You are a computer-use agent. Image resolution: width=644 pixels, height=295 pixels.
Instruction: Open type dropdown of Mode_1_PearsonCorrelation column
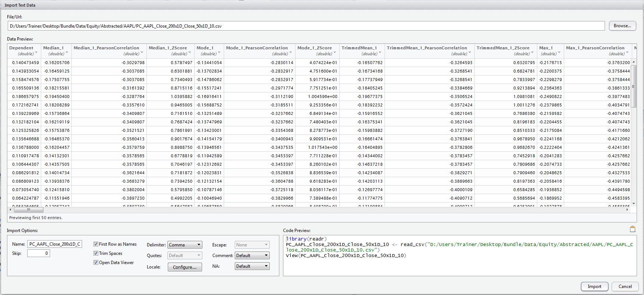(290, 53)
